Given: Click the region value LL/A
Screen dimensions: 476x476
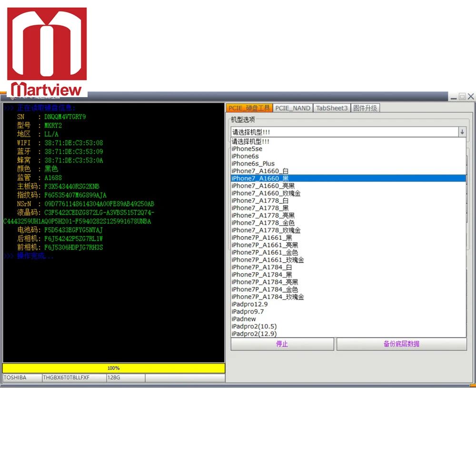Looking at the screenshot, I should pos(51,134).
